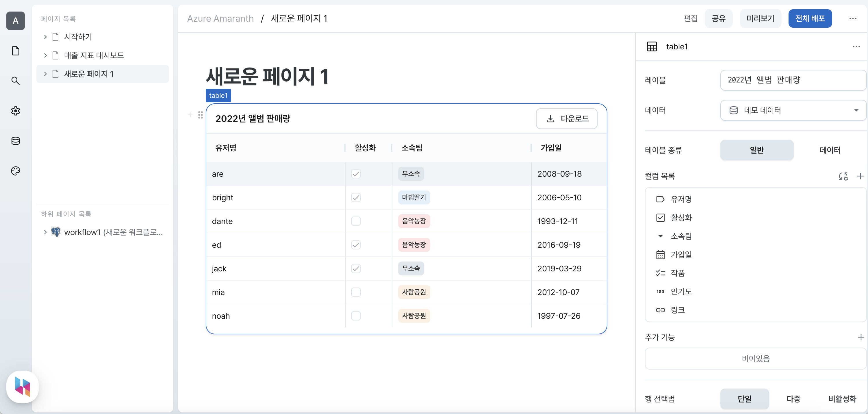This screenshot has height=414, width=868.
Task: Switch to 편집 mode
Action: click(x=690, y=18)
